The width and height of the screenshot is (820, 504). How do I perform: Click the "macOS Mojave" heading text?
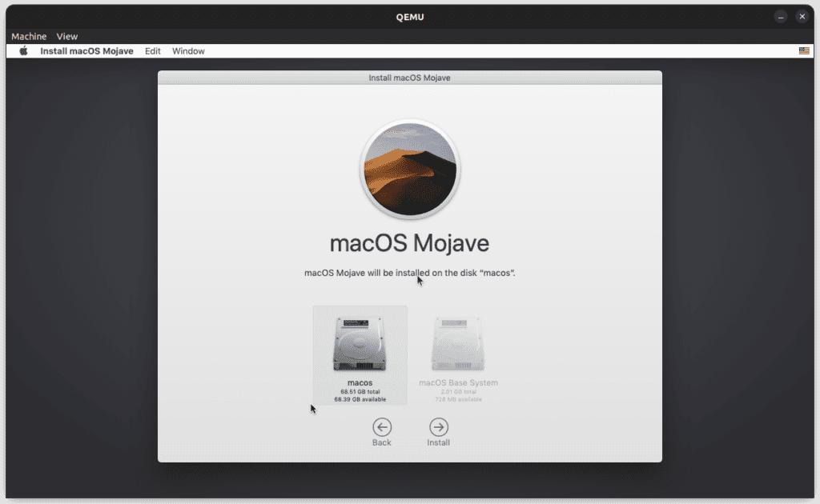[409, 243]
